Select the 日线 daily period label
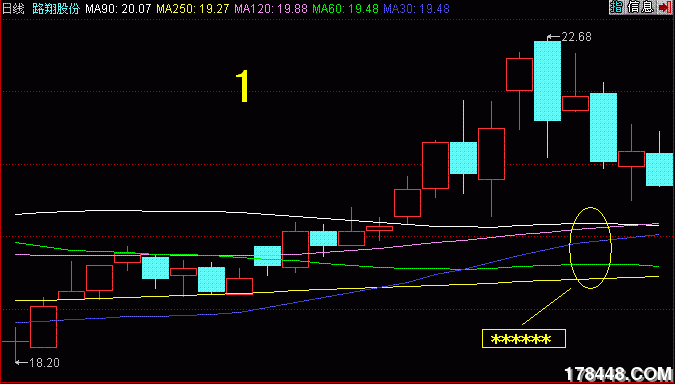The height and width of the screenshot is (384, 675). (14, 9)
